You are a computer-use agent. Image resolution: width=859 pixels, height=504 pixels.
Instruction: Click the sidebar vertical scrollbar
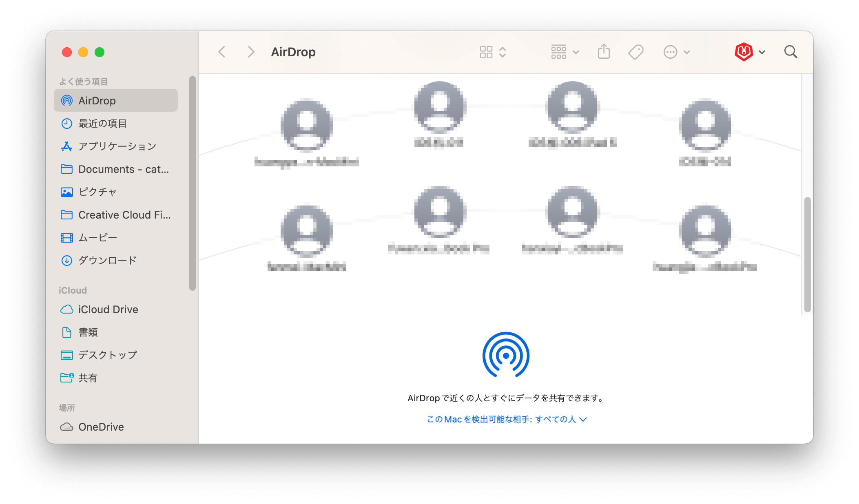(x=193, y=183)
